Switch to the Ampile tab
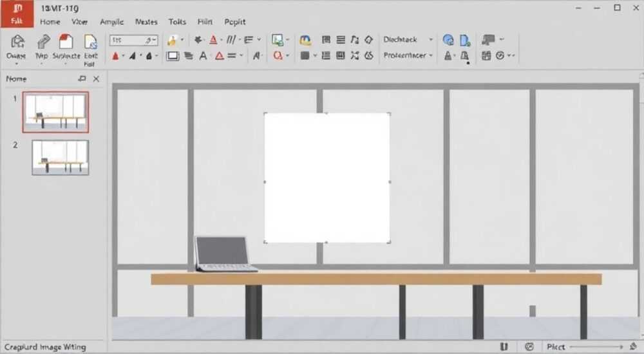644x354 pixels. point(111,22)
